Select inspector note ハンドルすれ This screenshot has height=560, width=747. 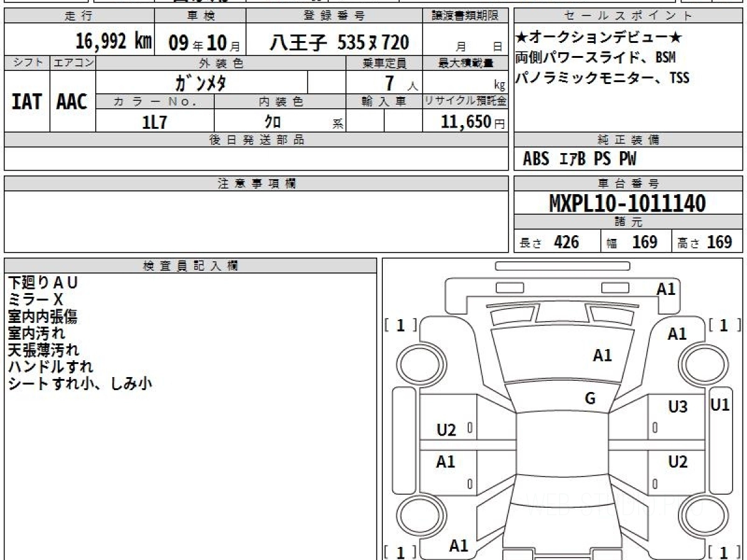click(x=50, y=367)
